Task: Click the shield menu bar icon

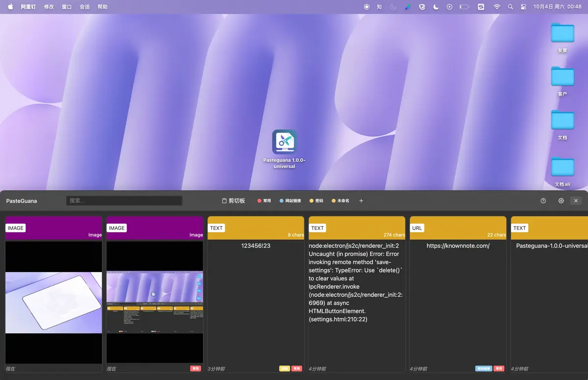Action: coord(422,7)
